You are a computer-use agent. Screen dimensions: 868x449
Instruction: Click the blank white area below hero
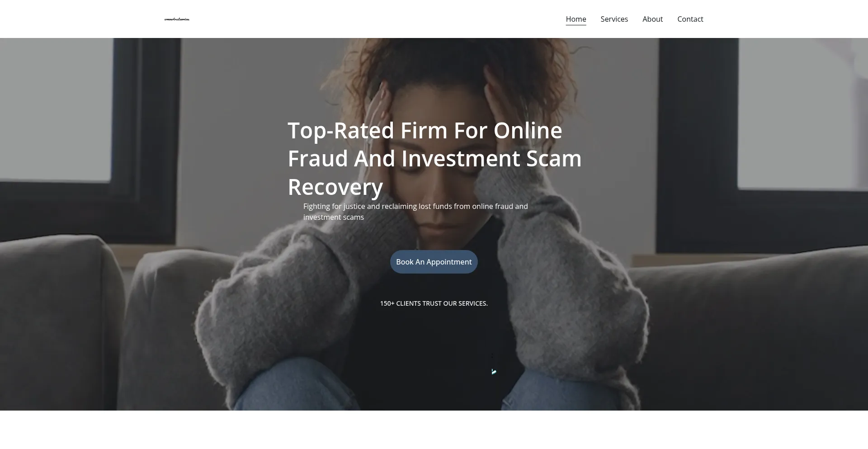tap(434, 430)
